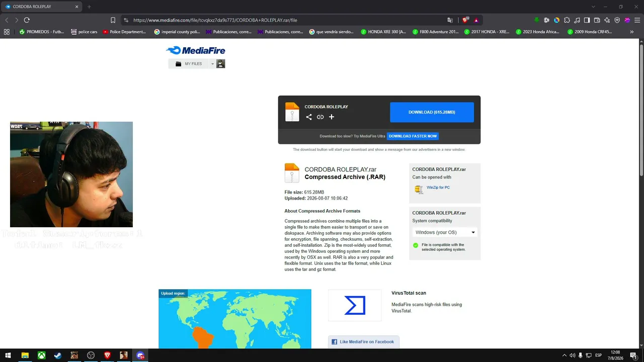Click Like MediaFire on Facebook button
Viewport: 644px width, 362px height.
click(363, 342)
